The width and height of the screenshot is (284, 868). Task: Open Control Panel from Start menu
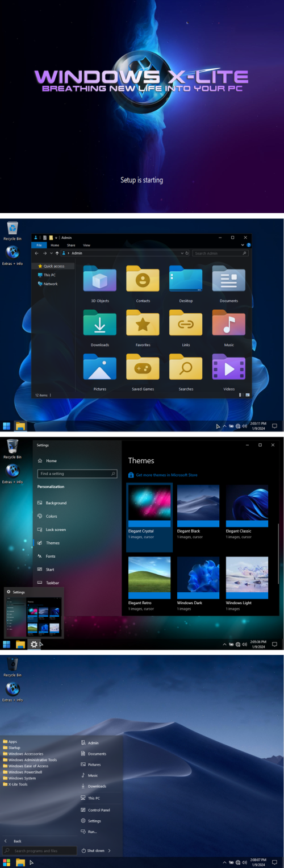95,810
